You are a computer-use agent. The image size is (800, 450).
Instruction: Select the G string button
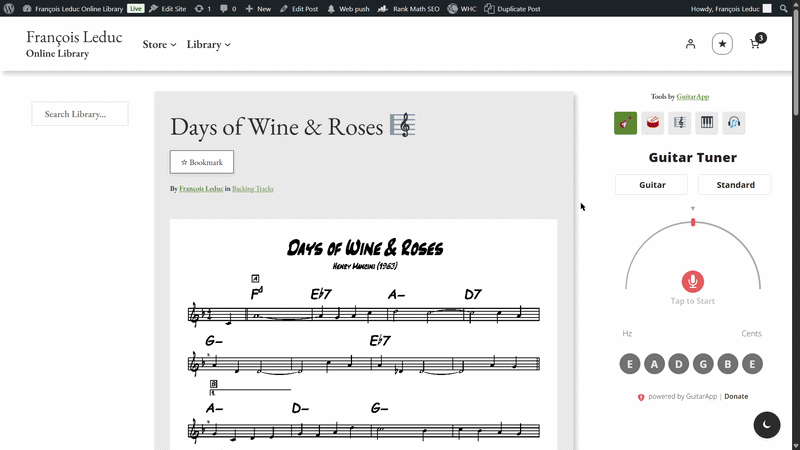click(703, 364)
